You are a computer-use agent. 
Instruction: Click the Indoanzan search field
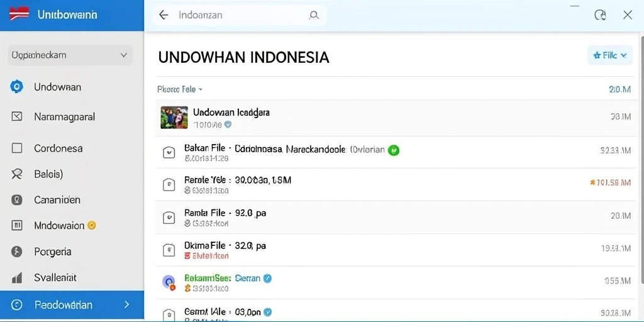[x=239, y=15]
